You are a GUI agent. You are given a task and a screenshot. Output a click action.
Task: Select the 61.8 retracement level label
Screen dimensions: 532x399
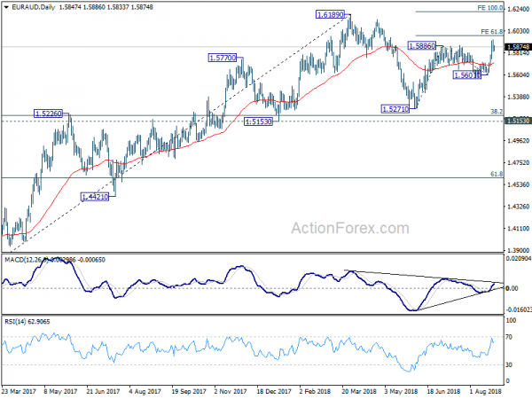click(x=497, y=174)
